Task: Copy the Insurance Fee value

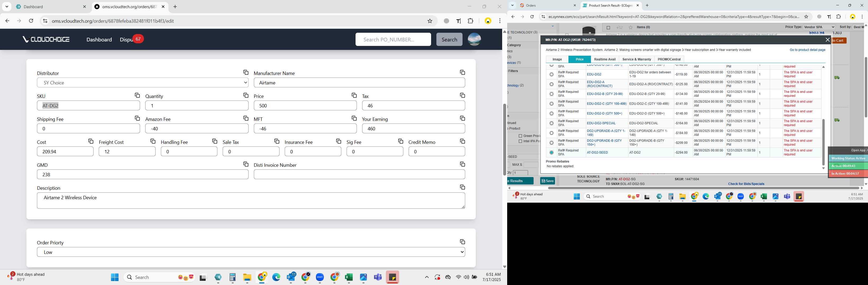Action: click(x=338, y=141)
